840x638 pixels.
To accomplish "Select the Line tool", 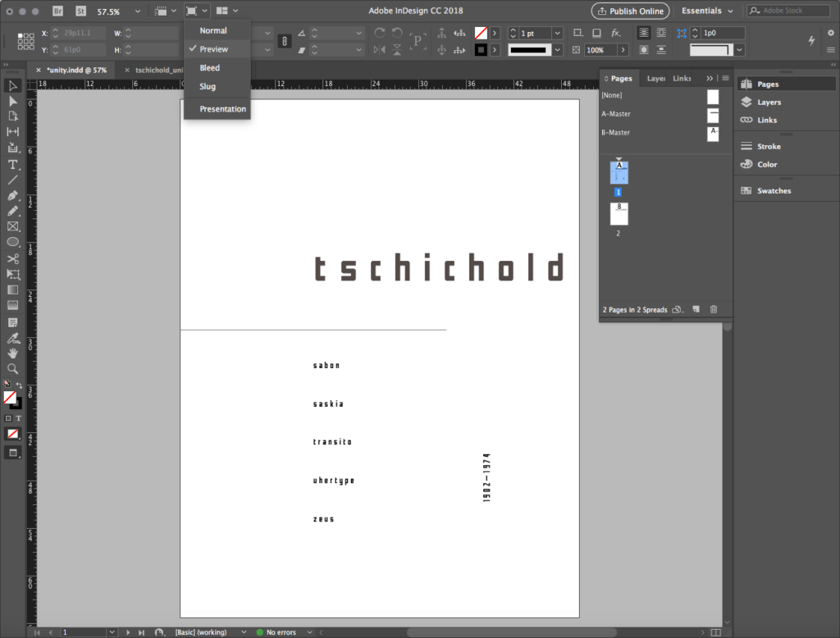I will pyautogui.click(x=13, y=180).
